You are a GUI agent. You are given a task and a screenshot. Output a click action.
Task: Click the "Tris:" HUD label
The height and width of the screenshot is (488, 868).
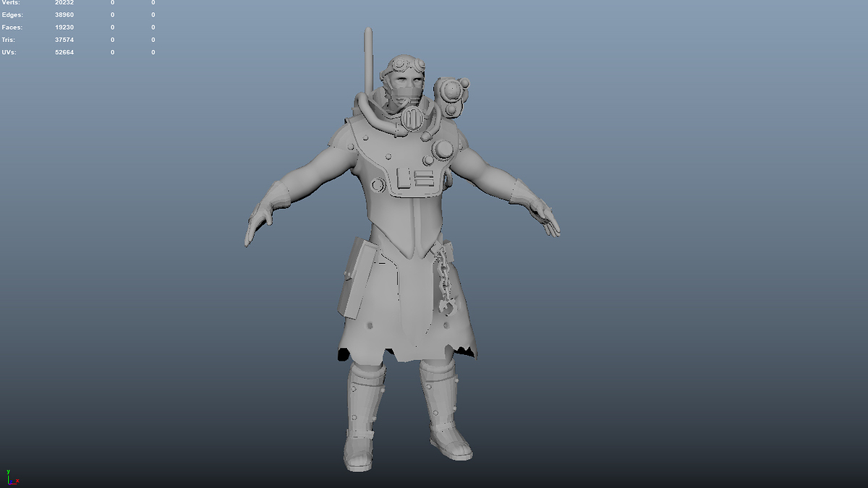click(x=9, y=40)
